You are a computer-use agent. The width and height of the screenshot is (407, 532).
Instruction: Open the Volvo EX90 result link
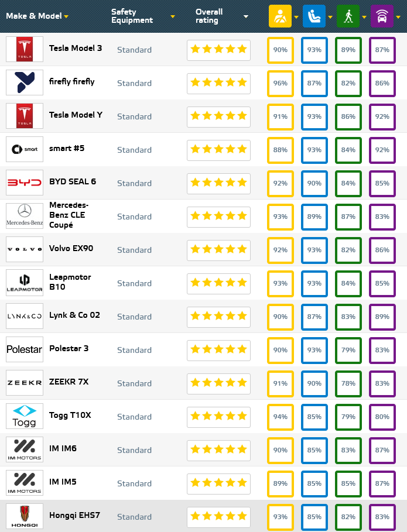coord(71,248)
